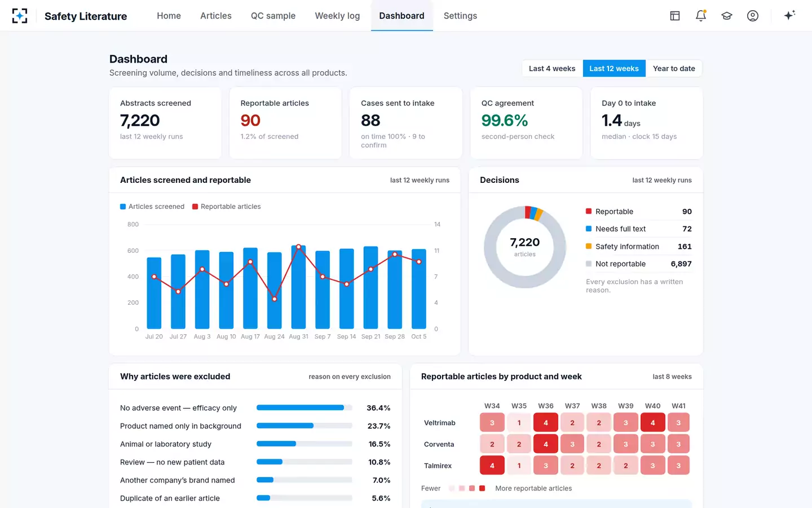This screenshot has height=508, width=812.
Task: Click the Reportable articles card value 90
Action: (x=250, y=120)
